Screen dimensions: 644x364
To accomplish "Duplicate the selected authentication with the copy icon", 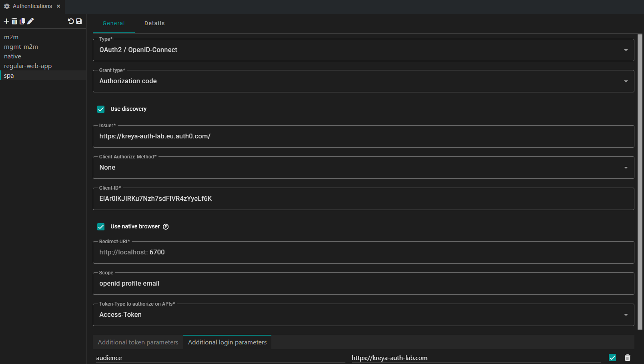I will click(x=22, y=21).
